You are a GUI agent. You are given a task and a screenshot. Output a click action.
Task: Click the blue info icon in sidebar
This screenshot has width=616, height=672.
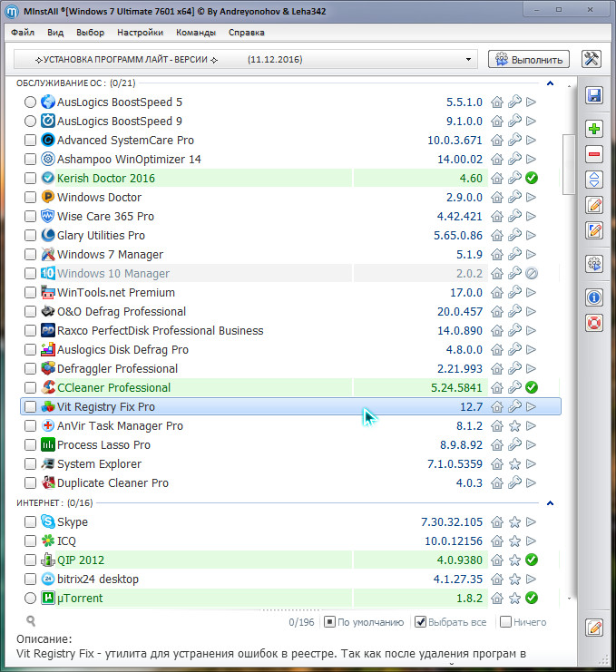point(594,297)
